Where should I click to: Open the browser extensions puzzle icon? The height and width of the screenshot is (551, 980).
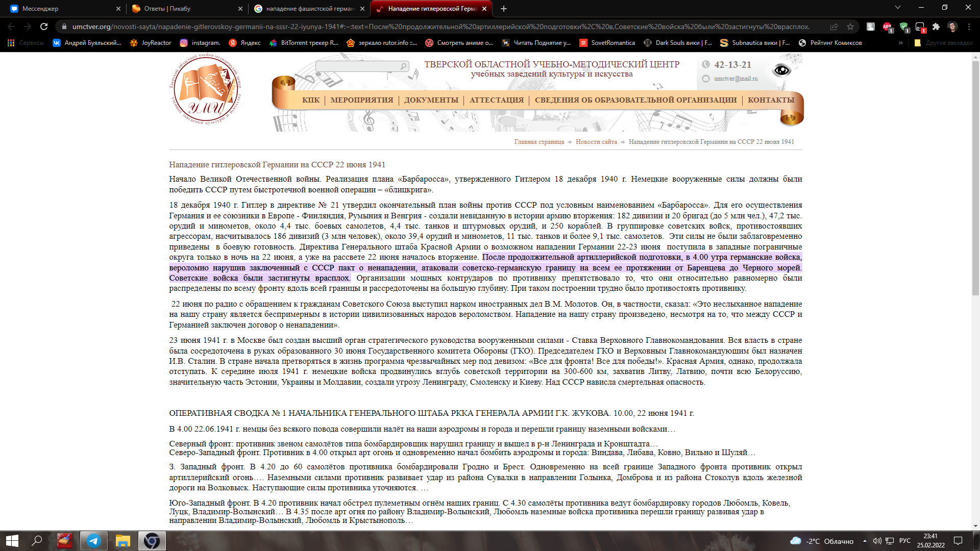tap(936, 27)
